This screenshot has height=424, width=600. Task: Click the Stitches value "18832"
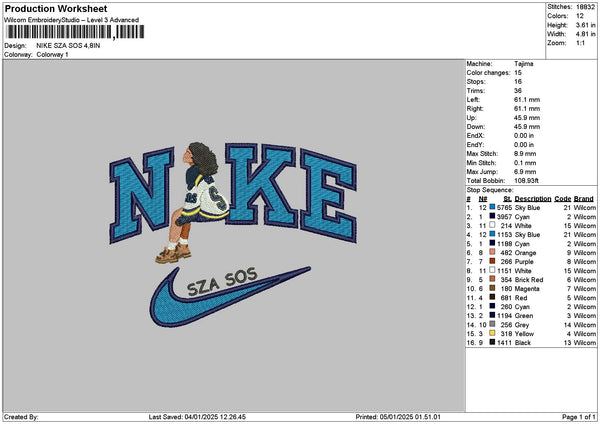coord(586,7)
